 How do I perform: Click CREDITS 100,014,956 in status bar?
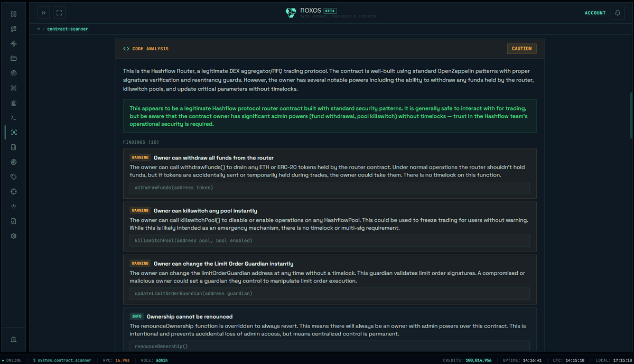tap(467, 360)
